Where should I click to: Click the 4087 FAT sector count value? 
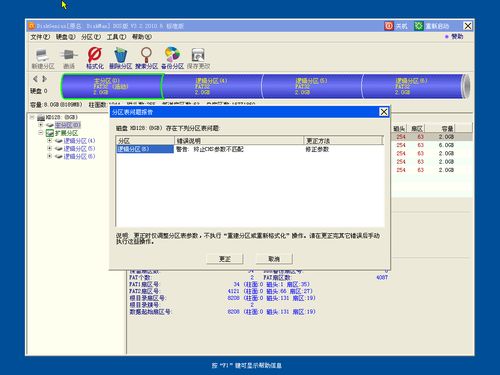point(382,277)
